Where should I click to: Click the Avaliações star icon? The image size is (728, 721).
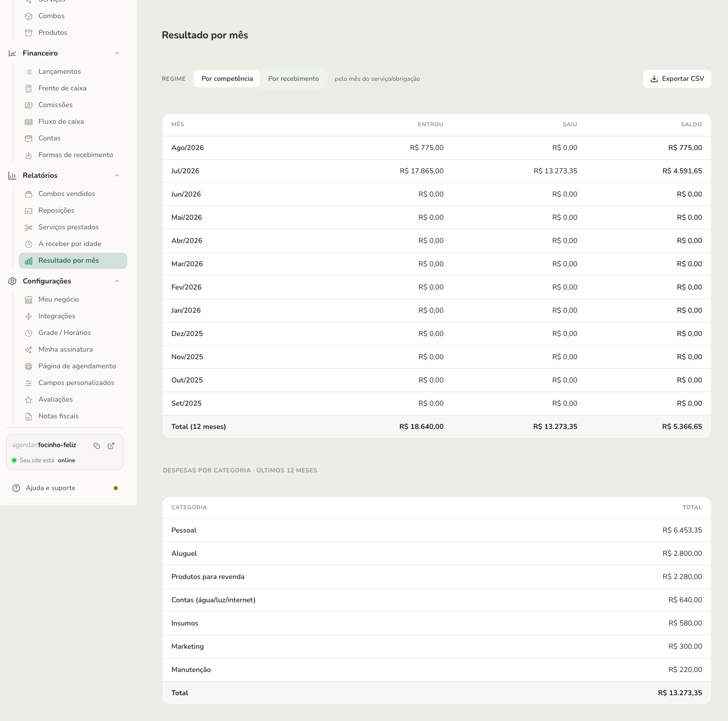tap(29, 400)
